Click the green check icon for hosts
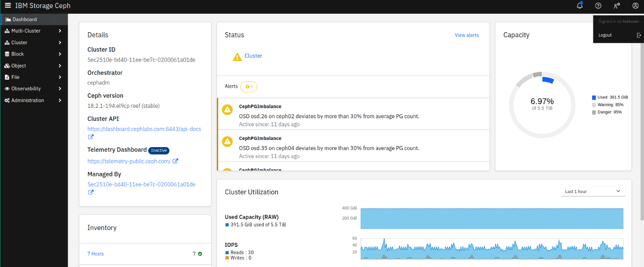Screen dimensions: 644x267 coord(200,254)
